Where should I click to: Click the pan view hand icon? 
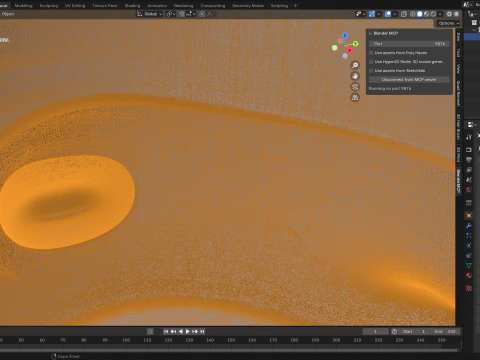coord(355,76)
